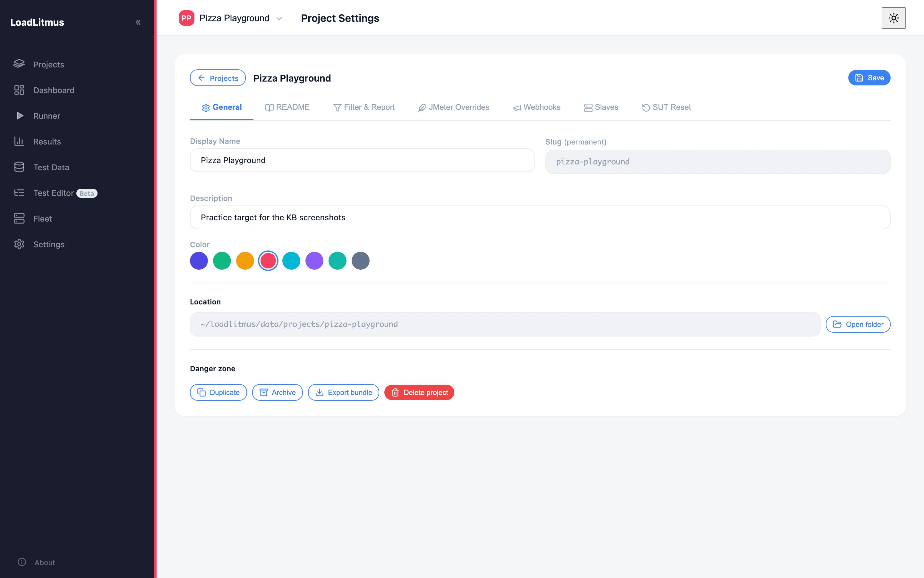The width and height of the screenshot is (924, 578).
Task: Archive the project
Action: click(277, 392)
